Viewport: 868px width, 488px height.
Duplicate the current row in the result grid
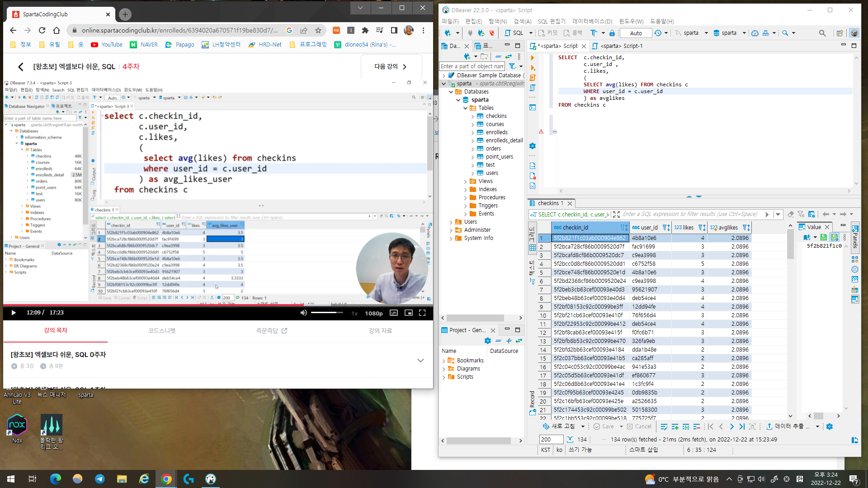[x=686, y=427]
